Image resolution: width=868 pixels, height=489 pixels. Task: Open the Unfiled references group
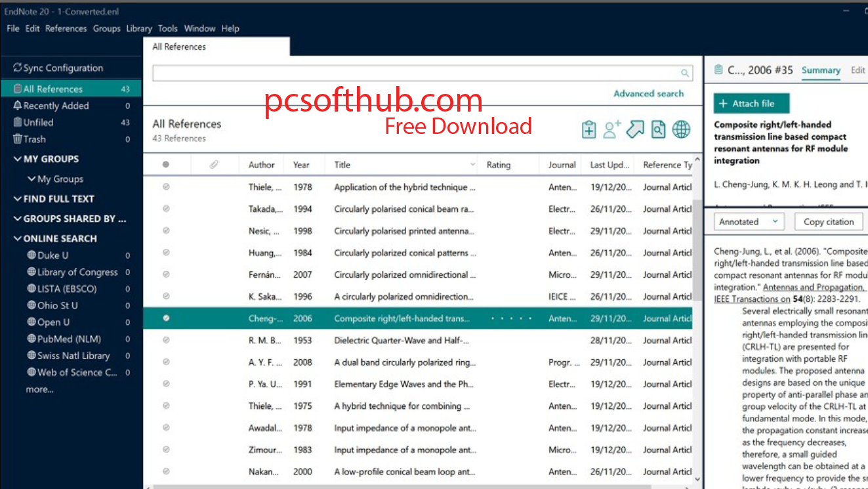71,122
